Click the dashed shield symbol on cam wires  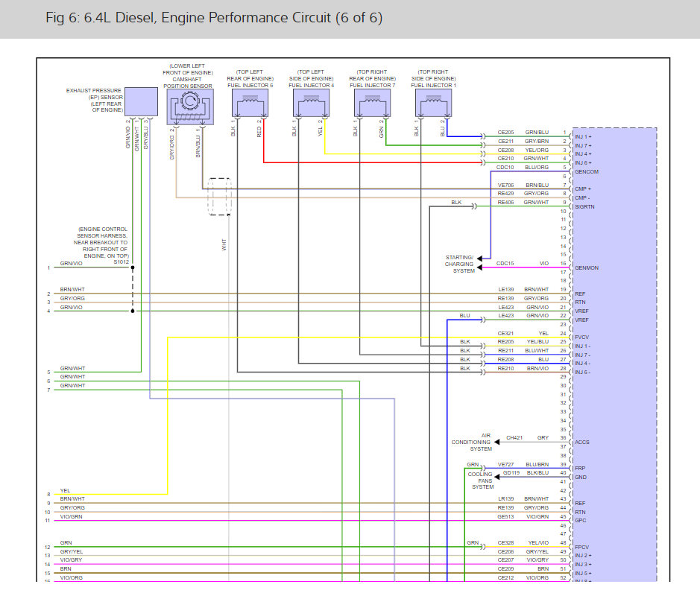[x=220, y=196]
